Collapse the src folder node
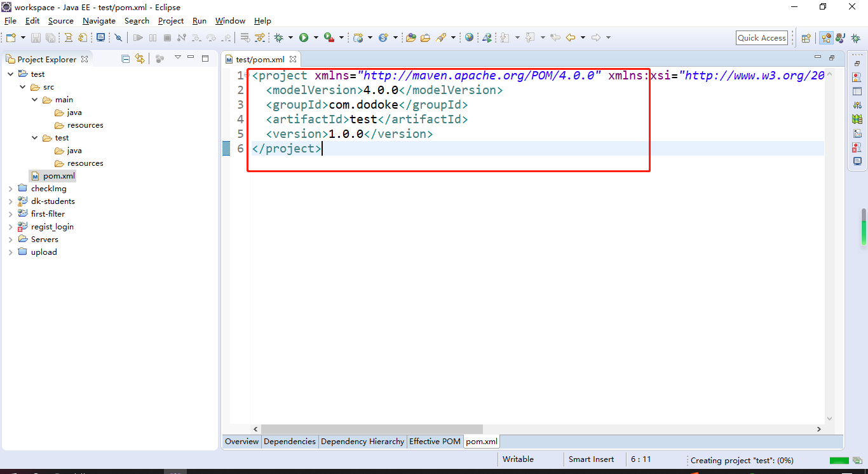The height and width of the screenshot is (474, 868). (x=22, y=87)
